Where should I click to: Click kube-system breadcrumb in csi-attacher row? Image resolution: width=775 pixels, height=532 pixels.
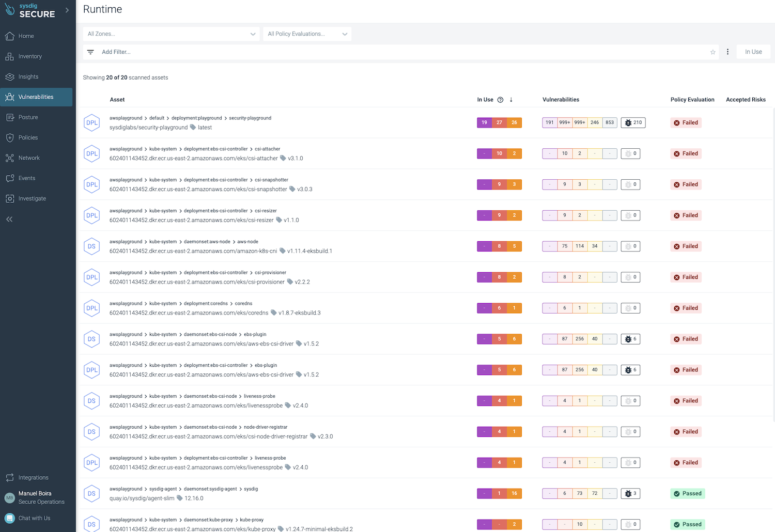(x=163, y=149)
